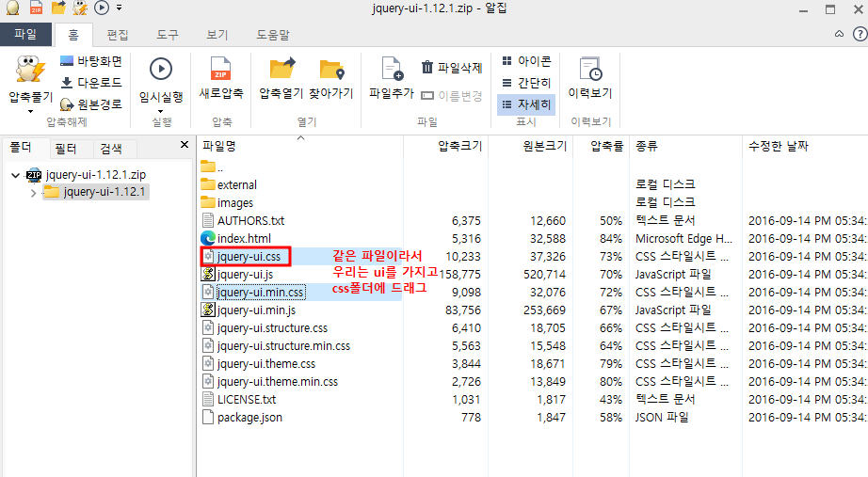This screenshot has width=868, height=477.
Task: Sort by 압축크기 column header
Action: pyautogui.click(x=459, y=146)
